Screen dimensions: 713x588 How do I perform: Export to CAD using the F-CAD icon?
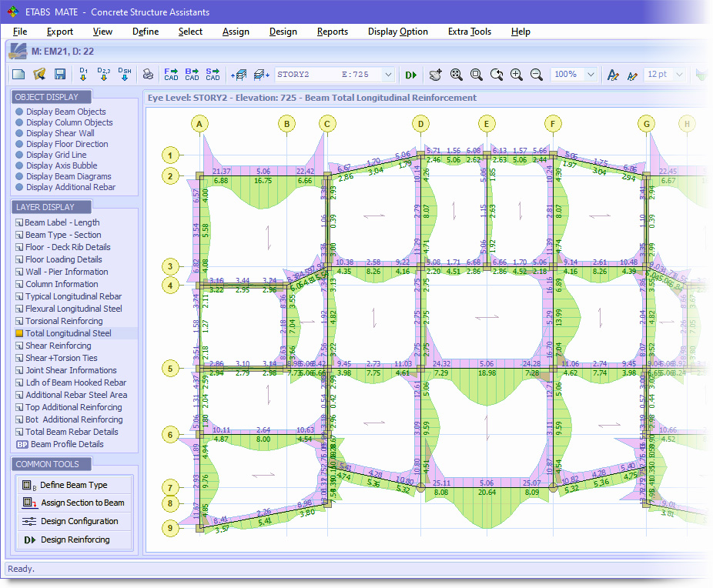[x=170, y=75]
